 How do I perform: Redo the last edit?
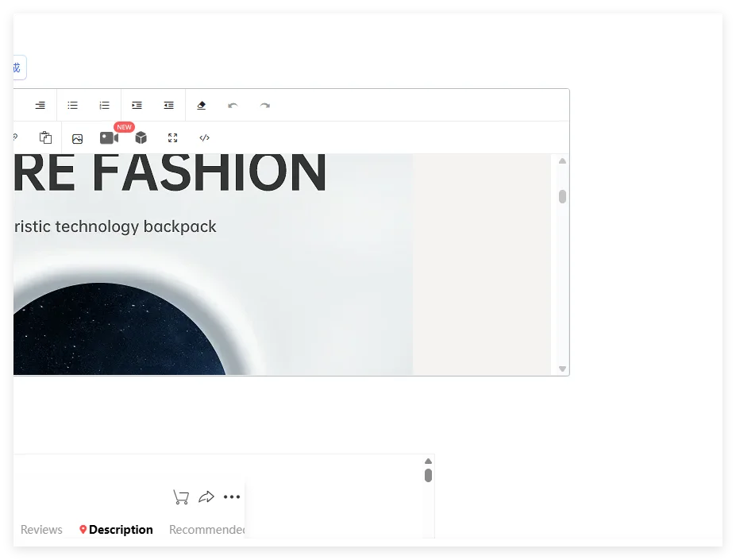click(264, 105)
